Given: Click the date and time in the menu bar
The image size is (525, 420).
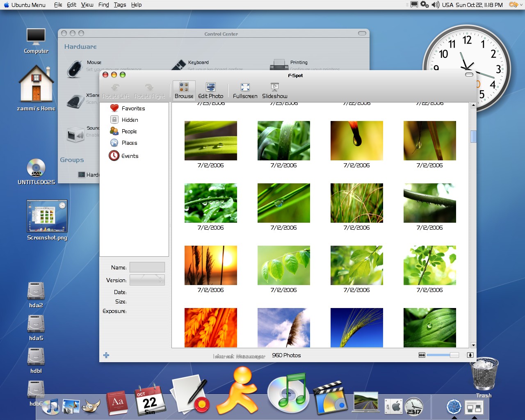Looking at the screenshot, I should [479, 5].
